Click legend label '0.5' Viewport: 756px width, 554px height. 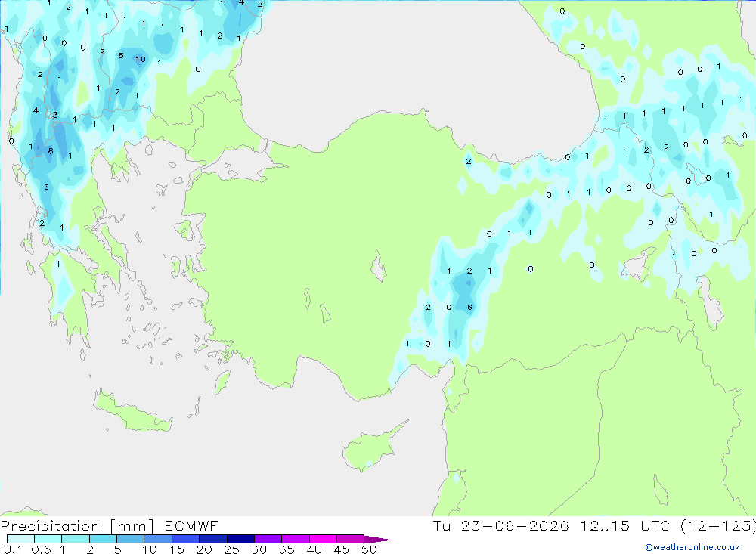tap(41, 549)
